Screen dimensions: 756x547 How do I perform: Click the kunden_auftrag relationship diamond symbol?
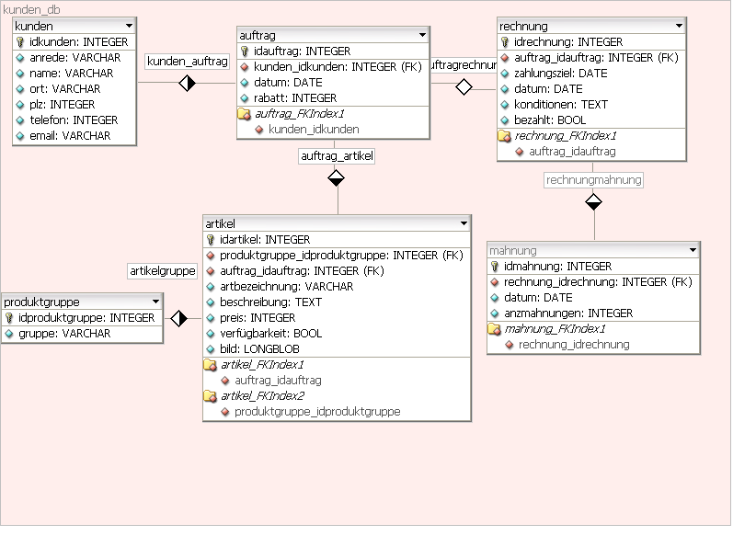pos(188,84)
